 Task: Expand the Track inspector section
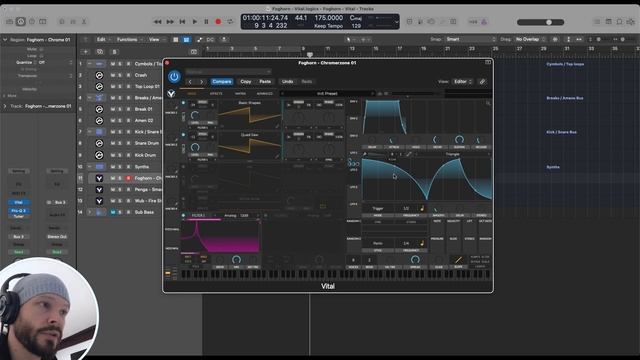pyautogui.click(x=5, y=106)
